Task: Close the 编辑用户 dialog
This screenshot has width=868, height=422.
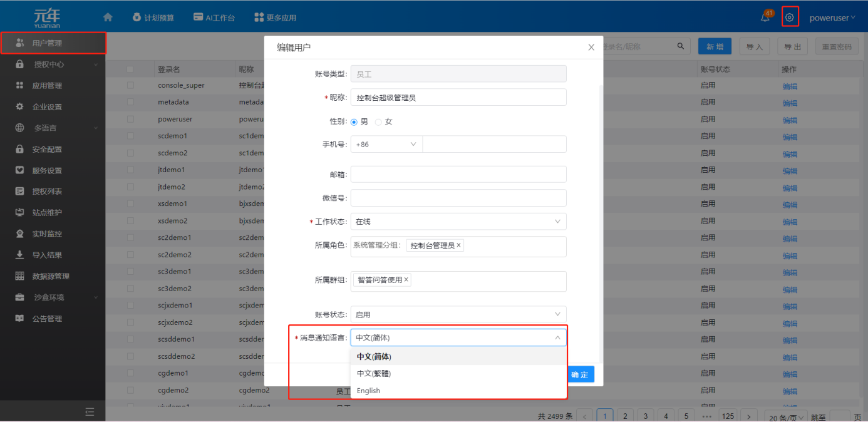Action: click(591, 47)
